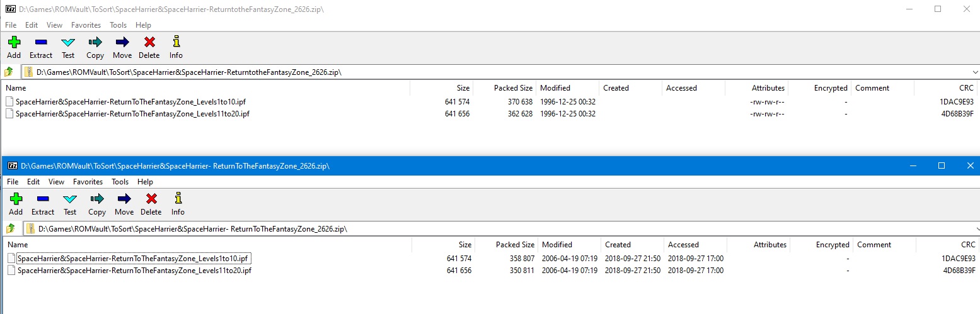Click Extract icon in bottom 7-Zip window

[x=43, y=199]
